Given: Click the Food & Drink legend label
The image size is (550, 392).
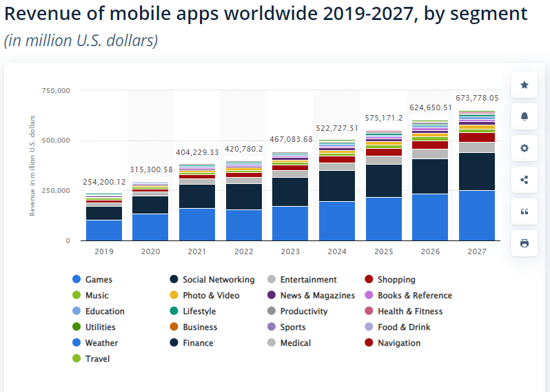Looking at the screenshot, I should click(404, 327).
